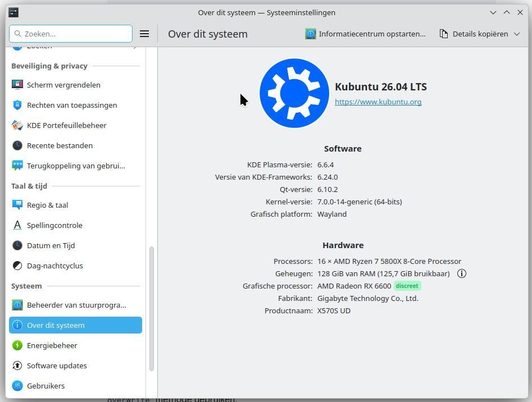Click the KDE Frameworks value 6.24.0
532x402 pixels.
click(x=328, y=177)
